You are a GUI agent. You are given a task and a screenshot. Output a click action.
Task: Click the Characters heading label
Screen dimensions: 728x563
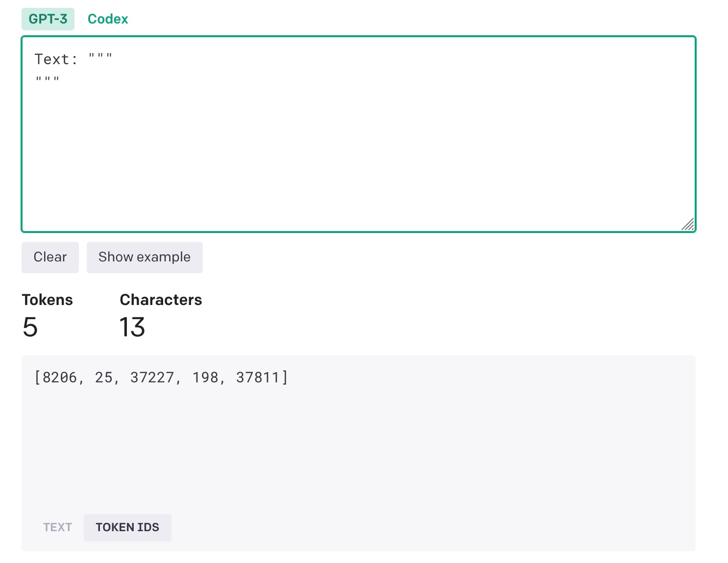[161, 300]
